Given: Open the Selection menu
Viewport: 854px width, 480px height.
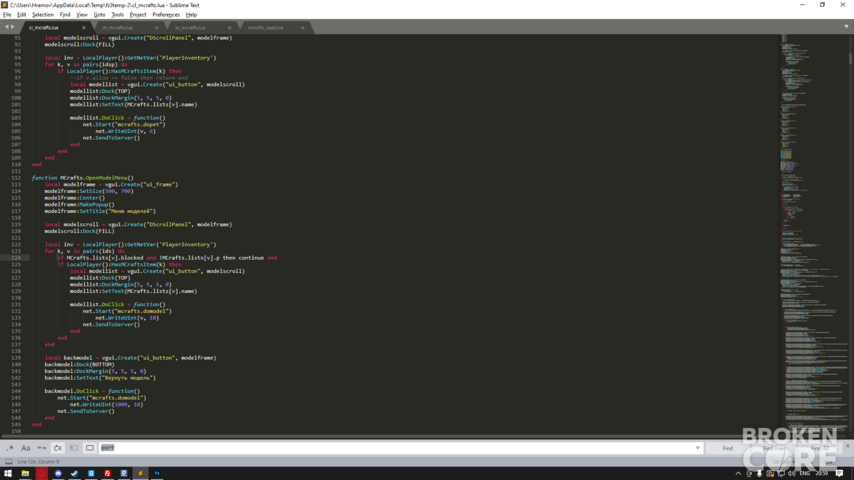Looking at the screenshot, I should 43,15.
